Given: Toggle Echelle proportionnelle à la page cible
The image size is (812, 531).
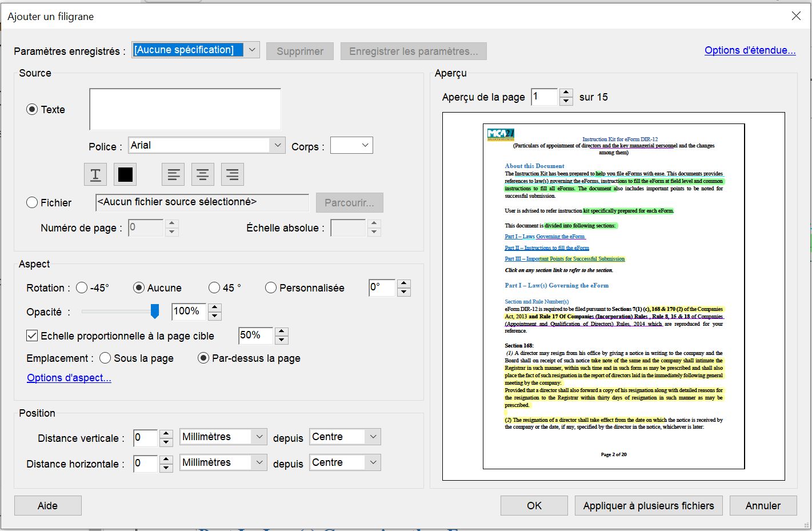Looking at the screenshot, I should [33, 336].
